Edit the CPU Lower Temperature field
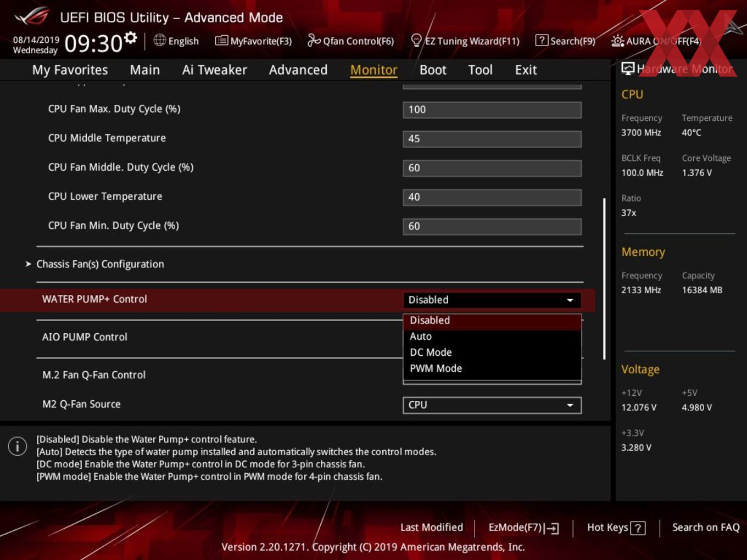Screen dimensions: 747x560 click(x=492, y=197)
